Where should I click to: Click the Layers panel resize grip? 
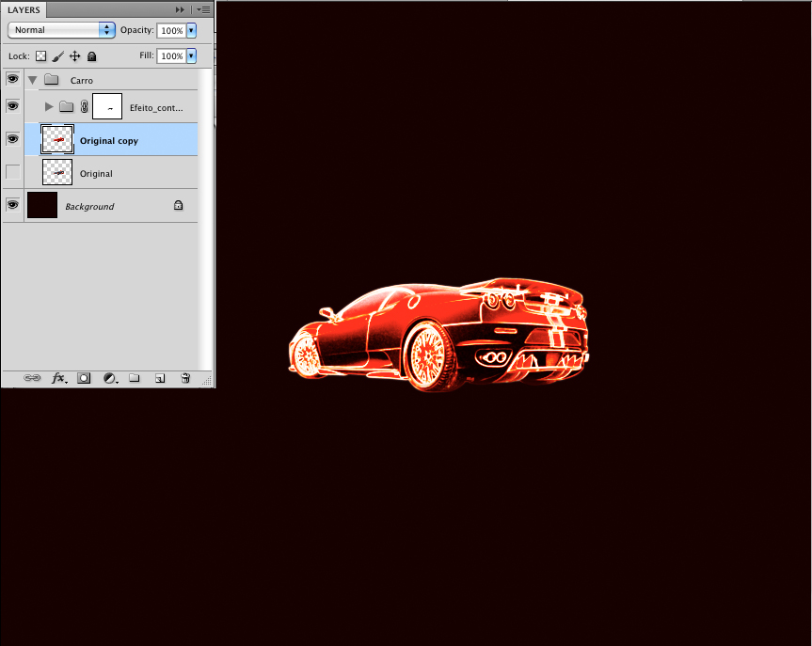point(207,381)
